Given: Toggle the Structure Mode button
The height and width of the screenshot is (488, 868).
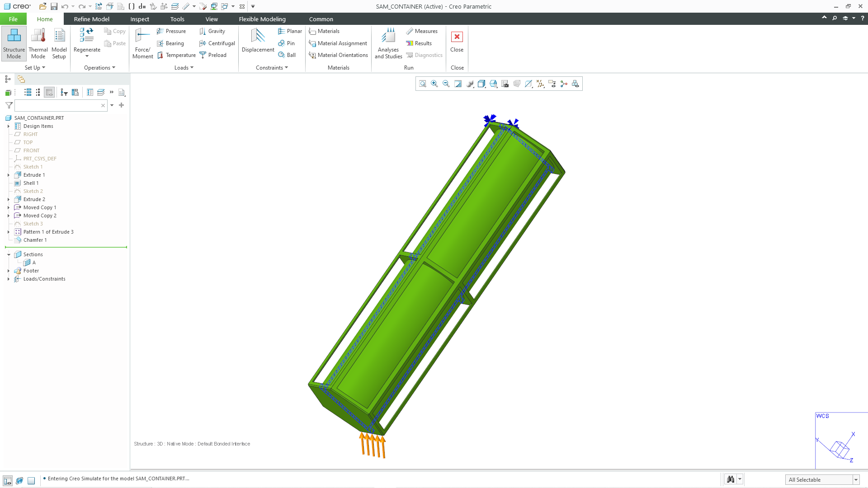Looking at the screenshot, I should [14, 43].
